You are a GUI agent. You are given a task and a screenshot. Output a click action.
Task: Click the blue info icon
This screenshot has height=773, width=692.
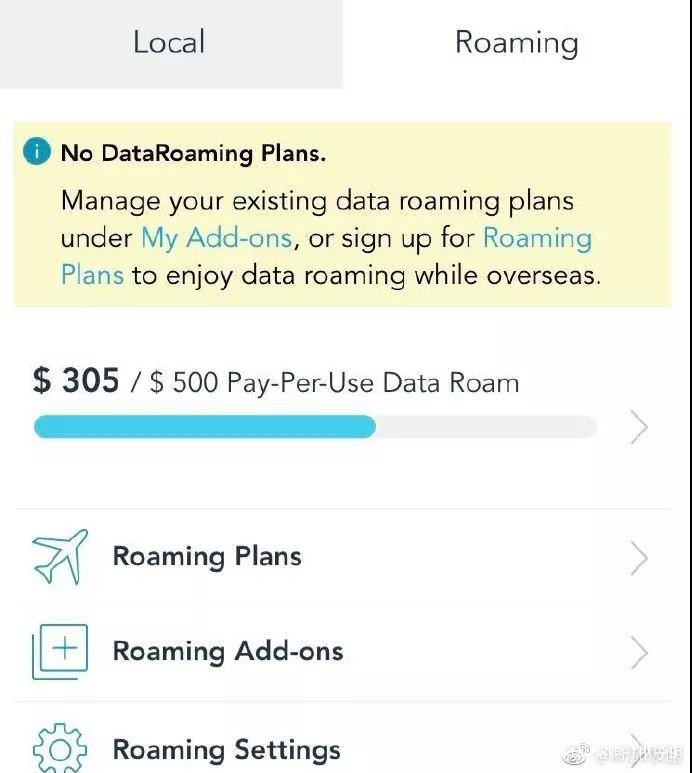click(x=38, y=152)
